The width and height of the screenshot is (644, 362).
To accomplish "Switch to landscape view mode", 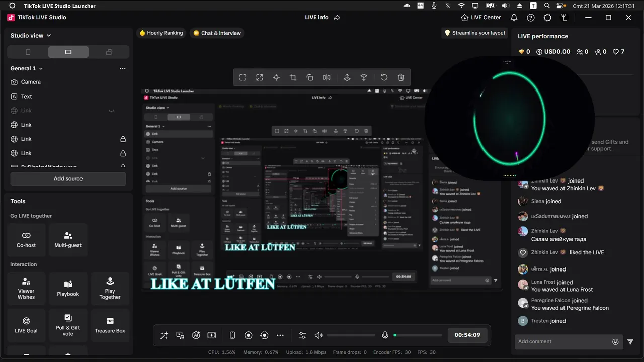I will pos(68,52).
